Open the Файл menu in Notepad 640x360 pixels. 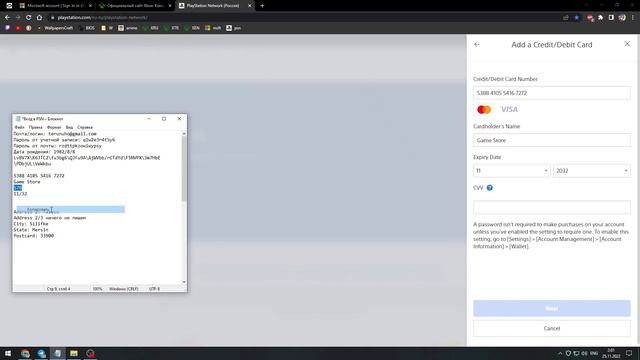pyautogui.click(x=19, y=127)
